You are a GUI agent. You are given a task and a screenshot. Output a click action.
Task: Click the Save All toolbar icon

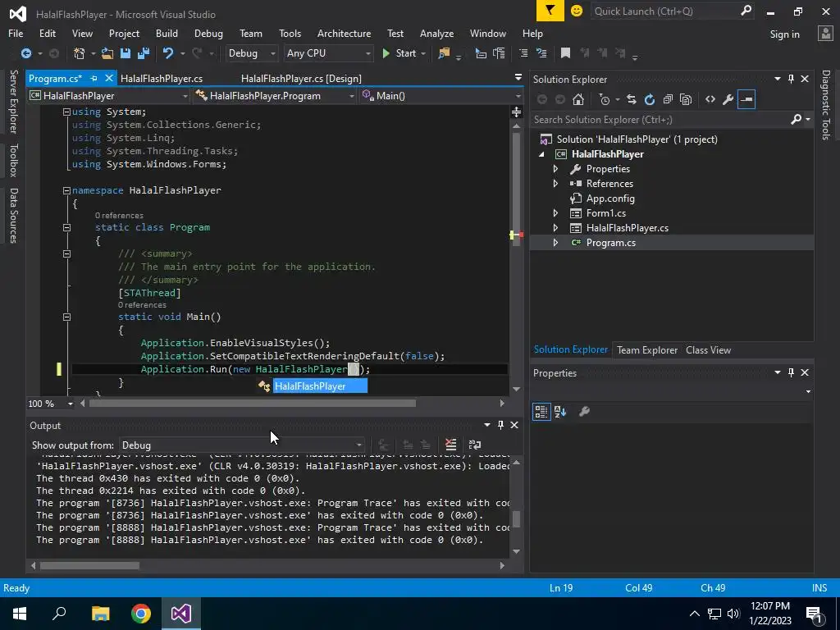coord(143,53)
